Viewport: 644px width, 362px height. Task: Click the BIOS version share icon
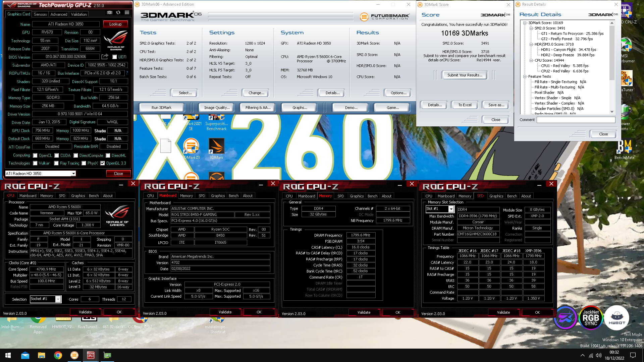click(105, 57)
